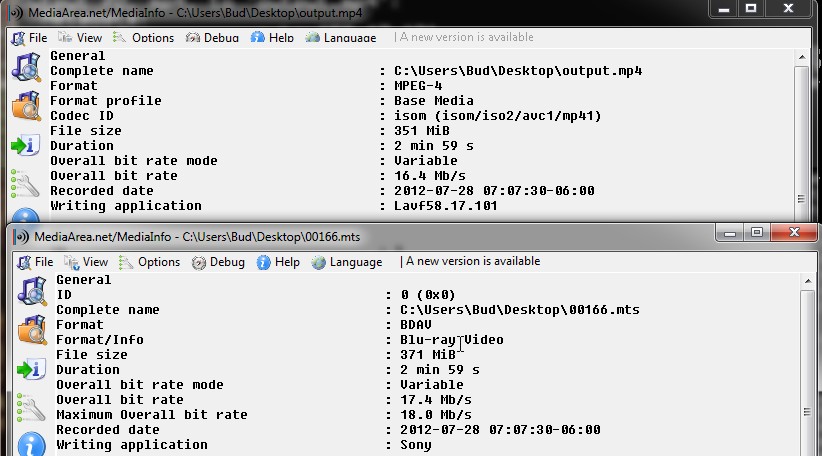
Task: Select 'MPEG-4' format value
Action: click(x=418, y=85)
